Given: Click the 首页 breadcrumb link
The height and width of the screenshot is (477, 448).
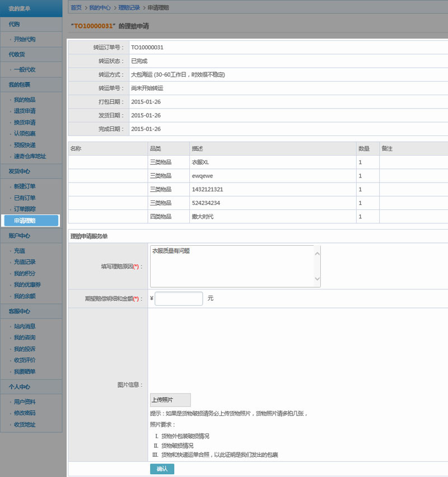Looking at the screenshot, I should (76, 8).
